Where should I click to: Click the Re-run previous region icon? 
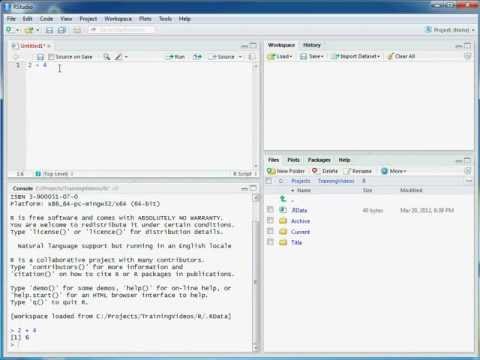click(x=197, y=57)
